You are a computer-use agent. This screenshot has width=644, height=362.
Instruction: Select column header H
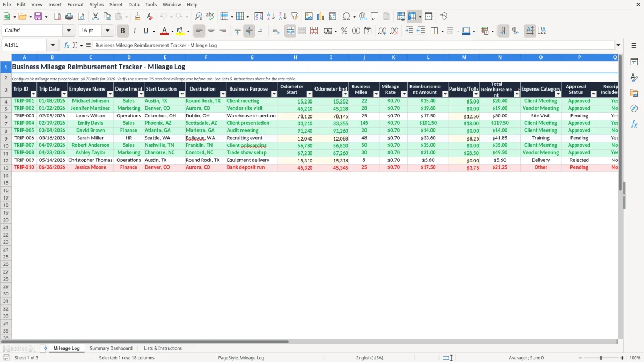coord(295,57)
